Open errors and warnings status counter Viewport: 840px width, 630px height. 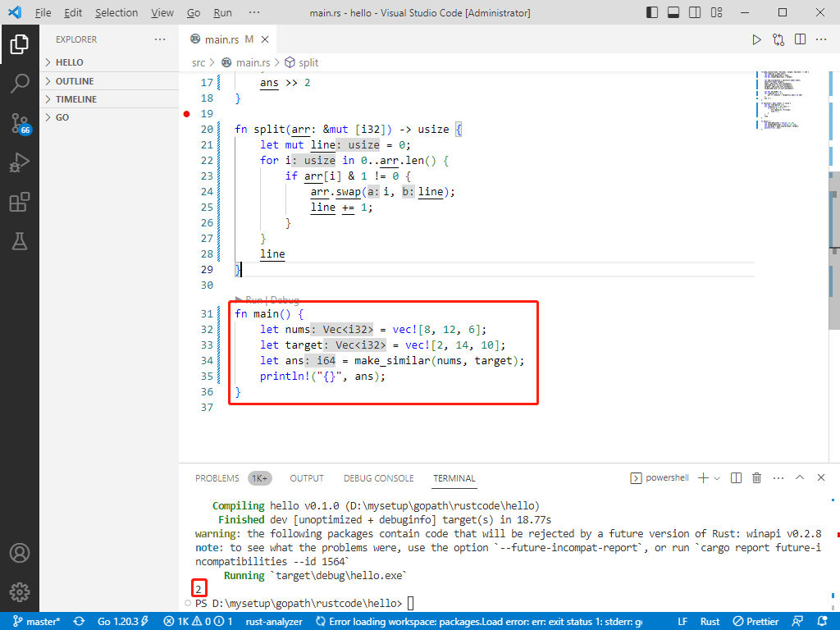(198, 622)
